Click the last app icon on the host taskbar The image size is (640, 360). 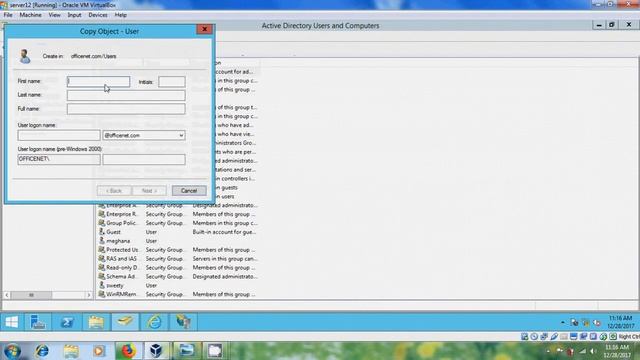(x=215, y=351)
